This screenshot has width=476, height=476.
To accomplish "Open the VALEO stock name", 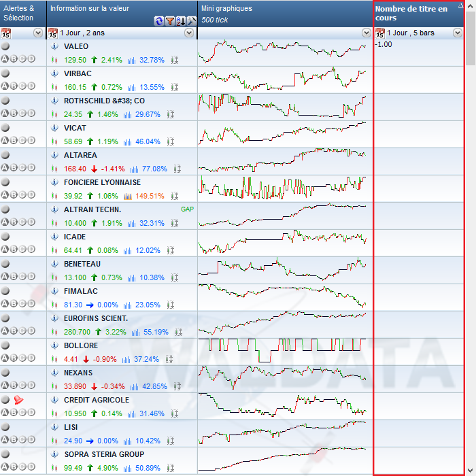I will pyautogui.click(x=76, y=46).
